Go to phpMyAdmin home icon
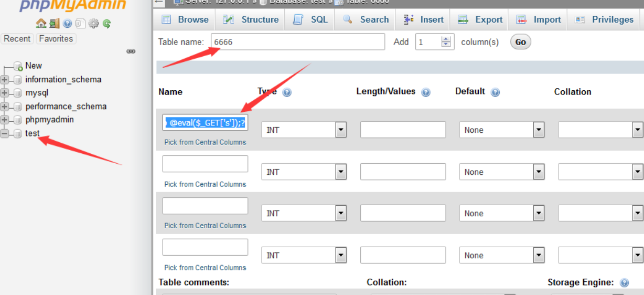The height and width of the screenshot is (295, 644). [x=41, y=23]
